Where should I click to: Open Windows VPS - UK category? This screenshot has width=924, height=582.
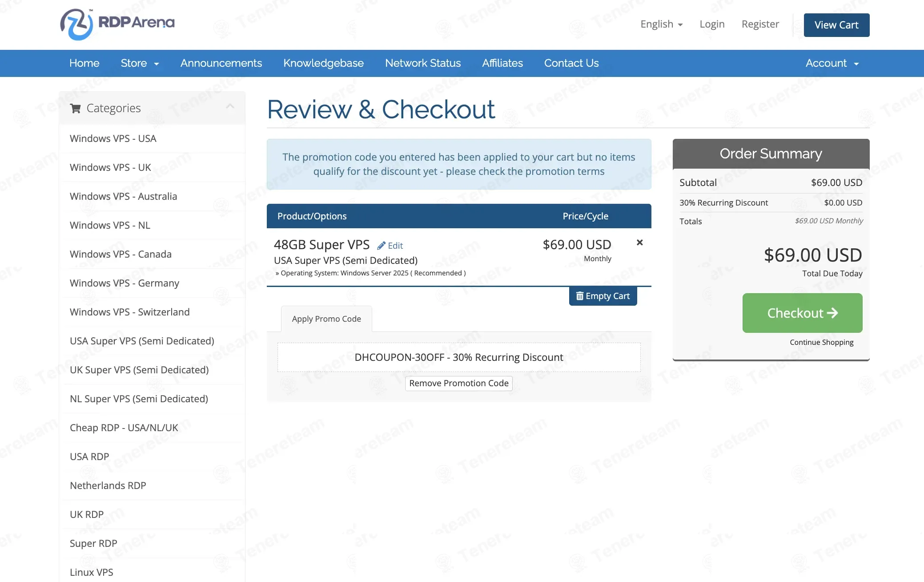tap(152, 167)
